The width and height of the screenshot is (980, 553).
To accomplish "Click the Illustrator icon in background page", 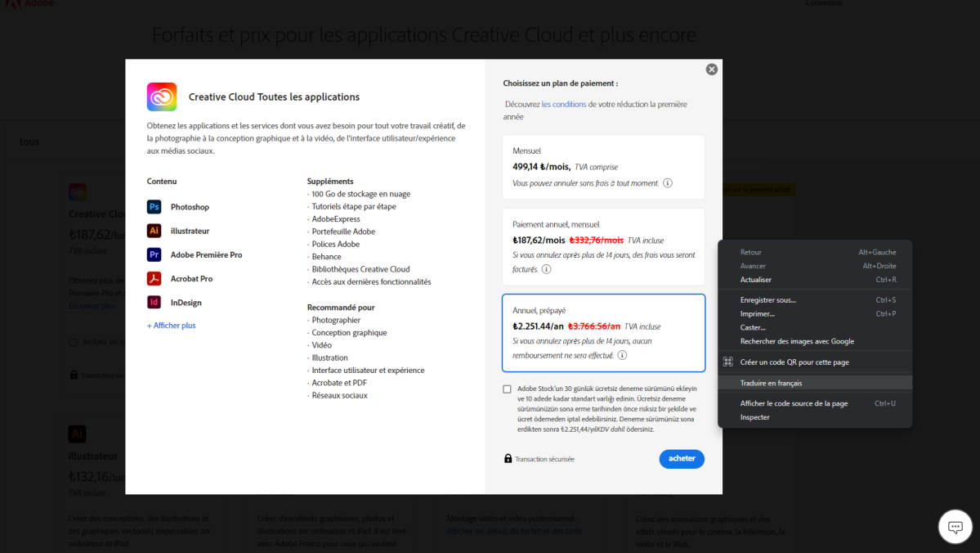I will point(77,434).
